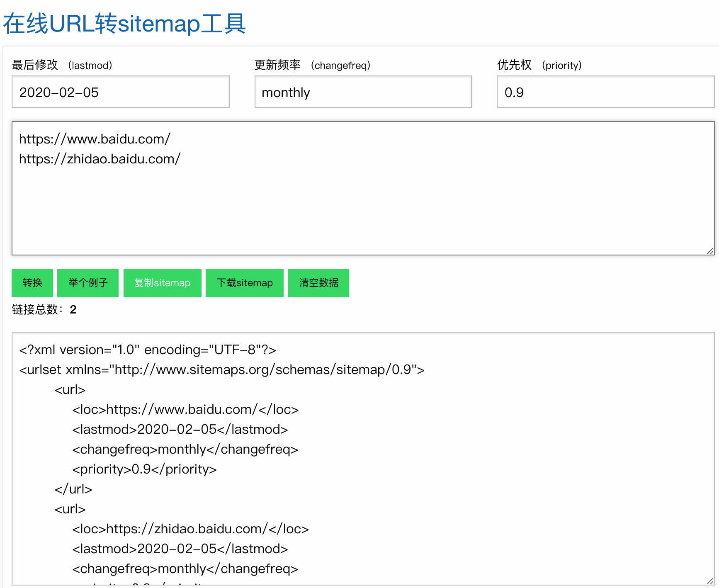Click the urlset xmlns line in output
This screenshot has width=719, height=588.
222,369
